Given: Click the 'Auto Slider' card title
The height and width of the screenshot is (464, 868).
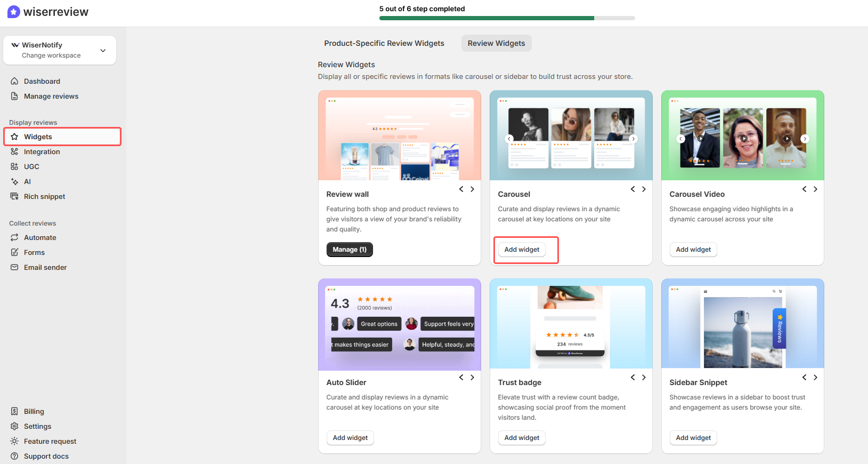Looking at the screenshot, I should [346, 382].
